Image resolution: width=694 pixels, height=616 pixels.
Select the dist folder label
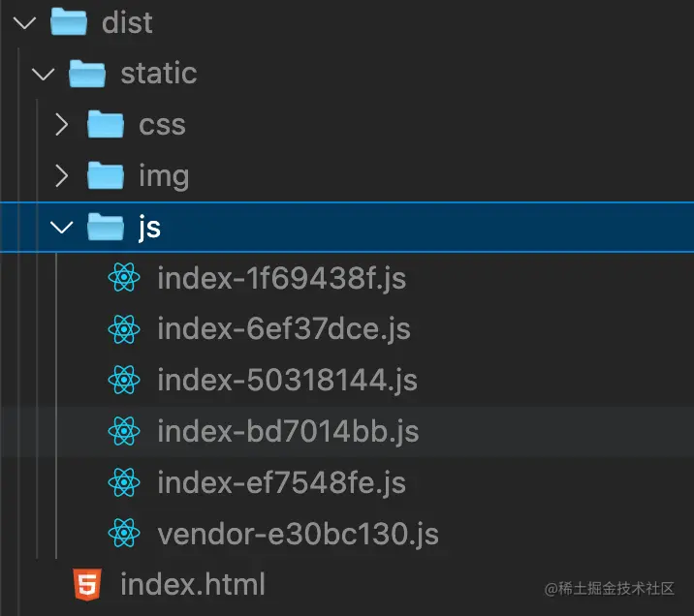(x=127, y=22)
